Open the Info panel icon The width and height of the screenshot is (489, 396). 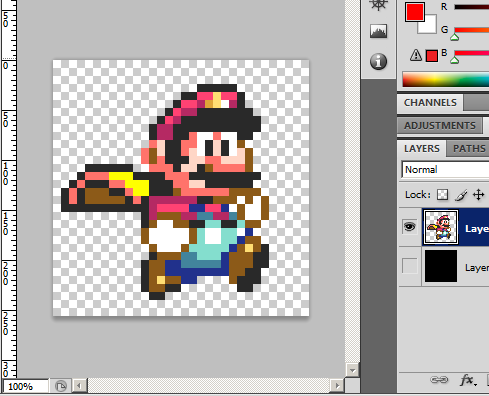(378, 61)
